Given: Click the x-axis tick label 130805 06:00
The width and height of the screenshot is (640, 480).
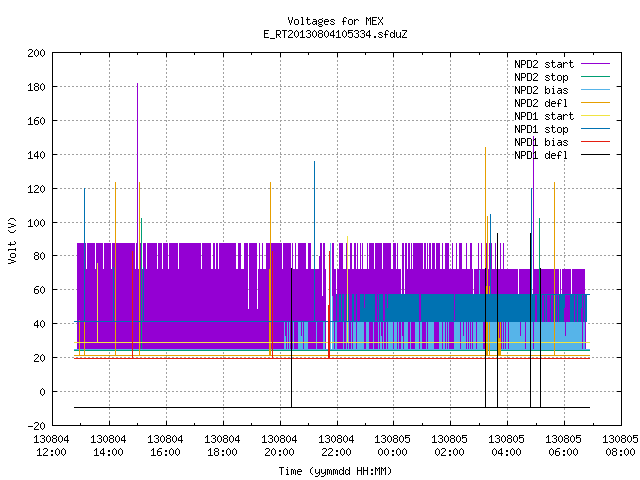Looking at the screenshot, I should tap(564, 446).
